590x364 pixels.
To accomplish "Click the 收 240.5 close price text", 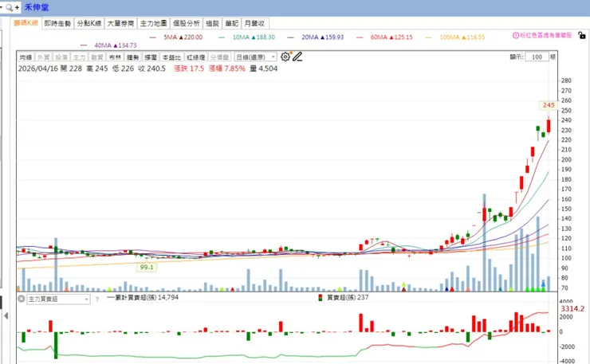I will point(152,68).
